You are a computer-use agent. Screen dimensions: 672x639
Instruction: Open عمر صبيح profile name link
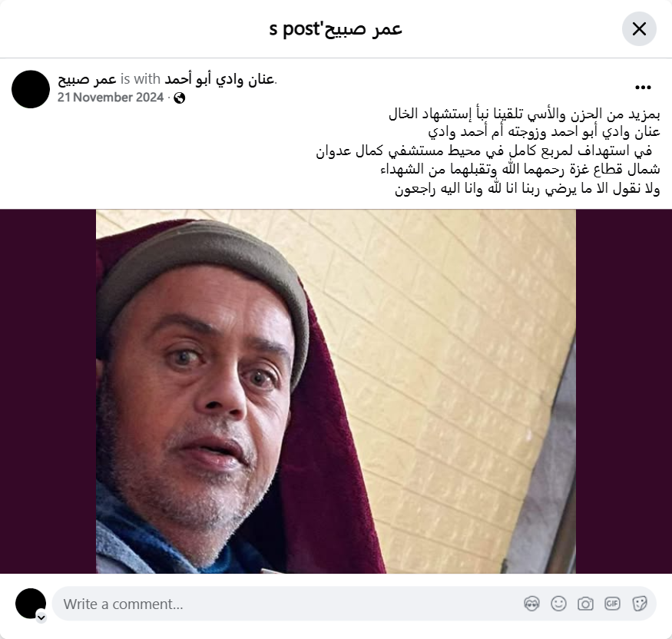click(x=87, y=79)
